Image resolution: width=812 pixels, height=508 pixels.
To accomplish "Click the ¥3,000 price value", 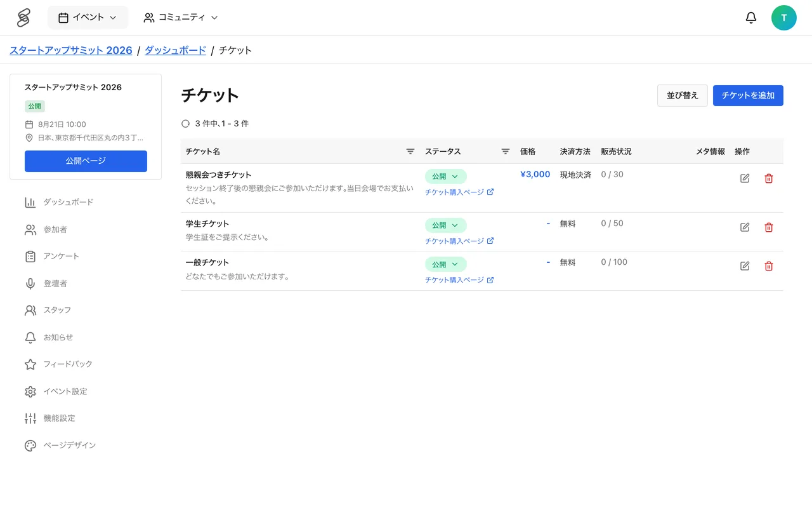I will (x=535, y=175).
